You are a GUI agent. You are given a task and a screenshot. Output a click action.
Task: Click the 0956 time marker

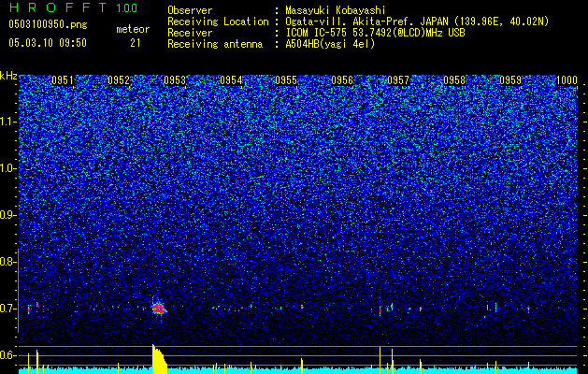(342, 80)
